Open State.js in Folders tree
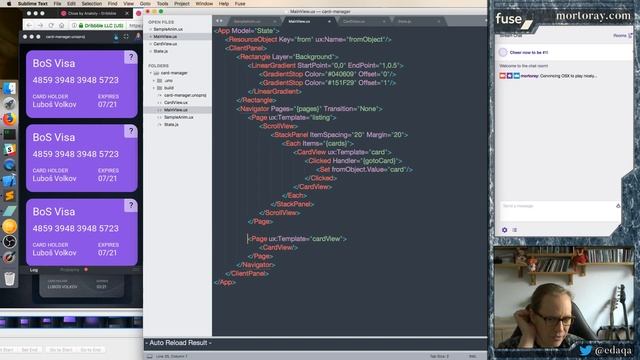 click(171, 124)
